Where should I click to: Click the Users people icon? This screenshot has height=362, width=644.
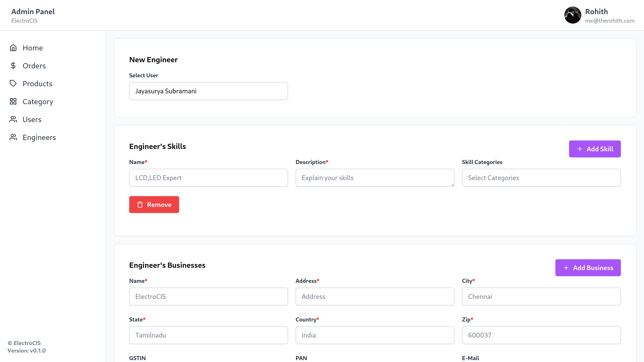(13, 119)
